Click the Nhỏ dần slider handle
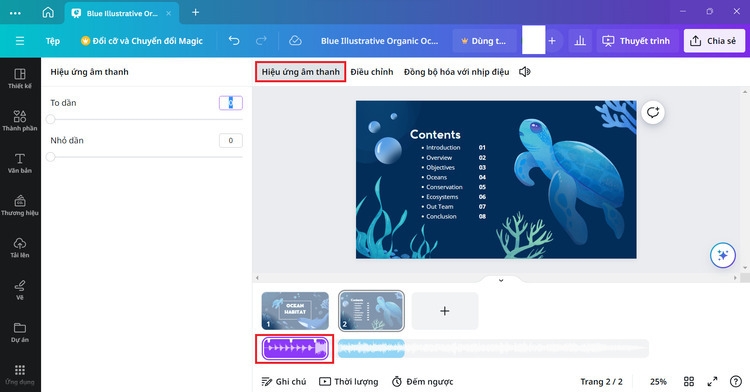Image resolution: width=750 pixels, height=392 pixels. (x=51, y=157)
